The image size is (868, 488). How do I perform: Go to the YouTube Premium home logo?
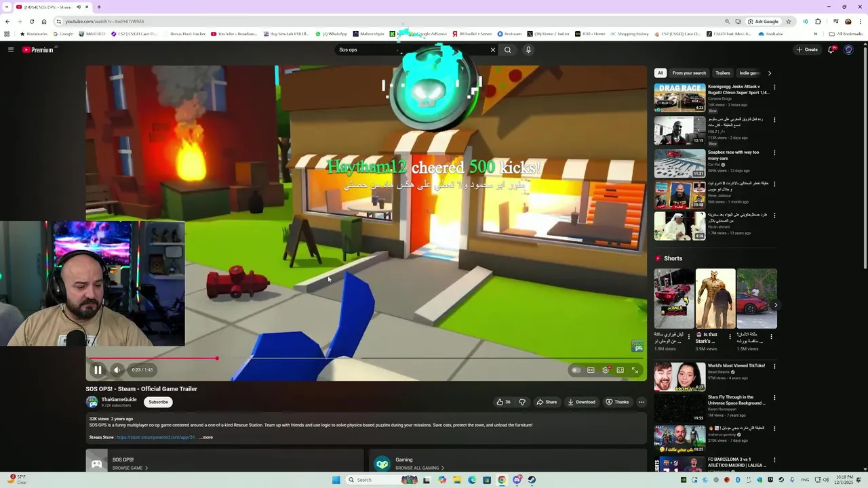(37, 49)
